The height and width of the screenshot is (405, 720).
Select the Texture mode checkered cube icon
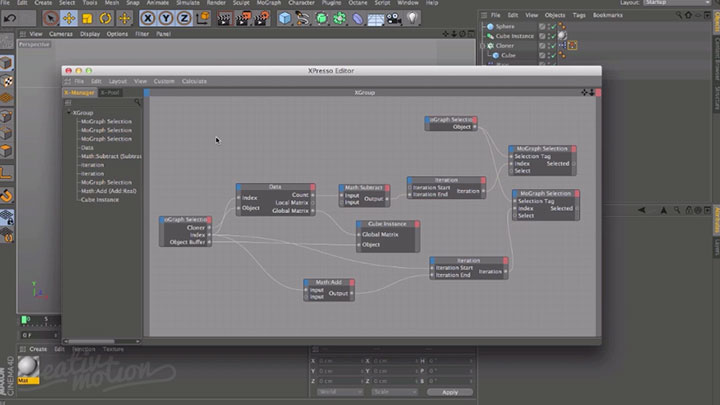click(x=6, y=81)
